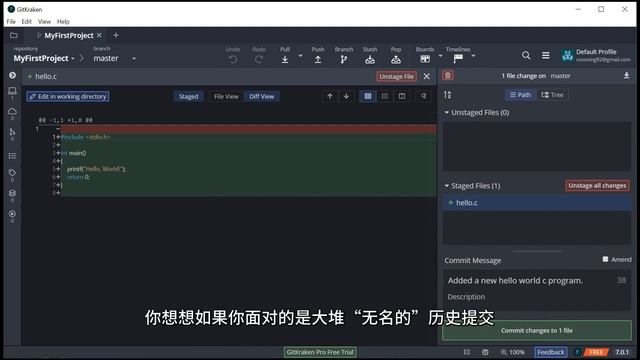Image resolution: width=640 pixels, height=360 pixels.
Task: Switch to split view mode
Action: (x=402, y=96)
